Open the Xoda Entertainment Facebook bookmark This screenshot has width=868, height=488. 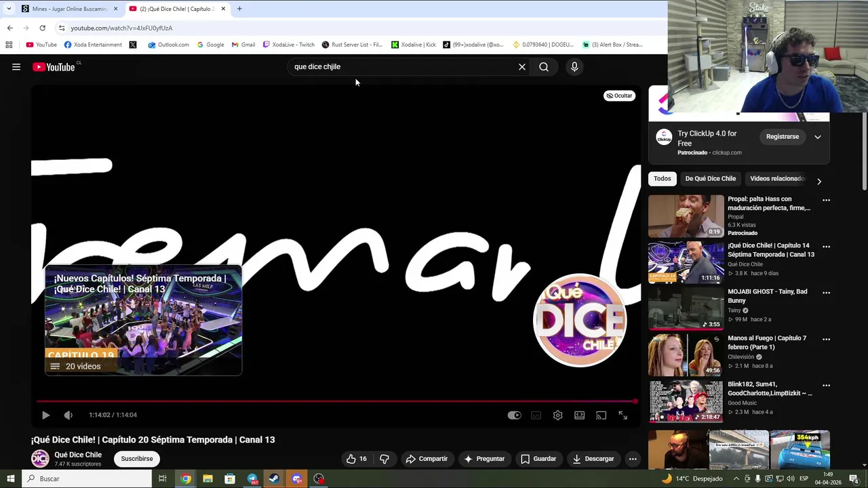tap(93, 45)
